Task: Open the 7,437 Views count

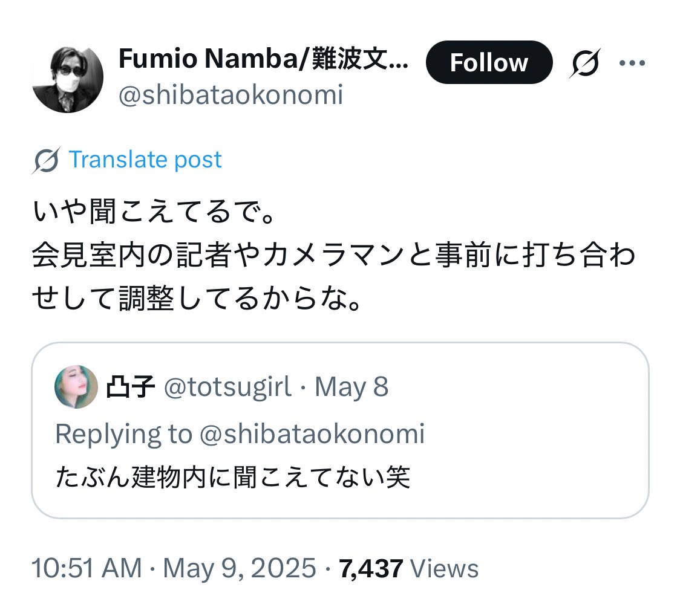Action: (x=408, y=569)
